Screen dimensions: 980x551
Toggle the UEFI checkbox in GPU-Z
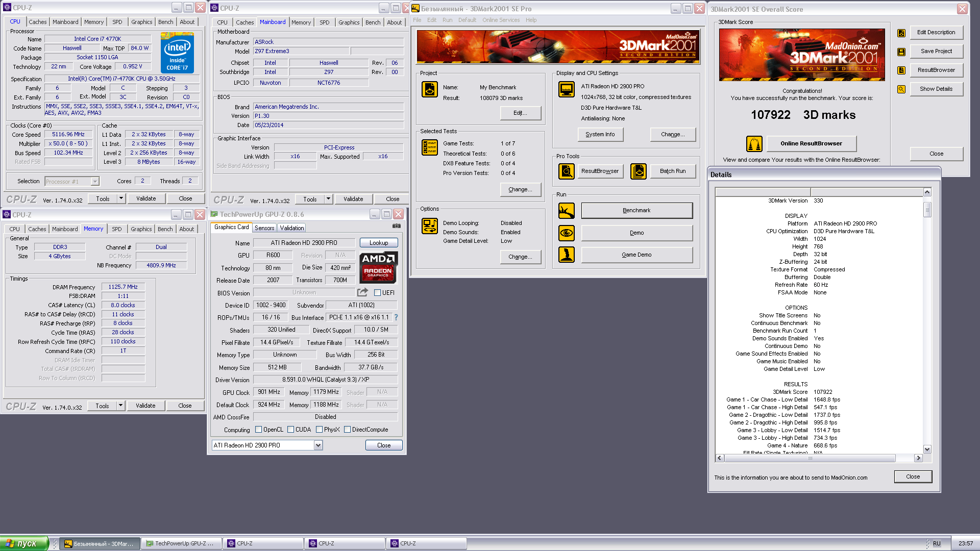coord(377,293)
